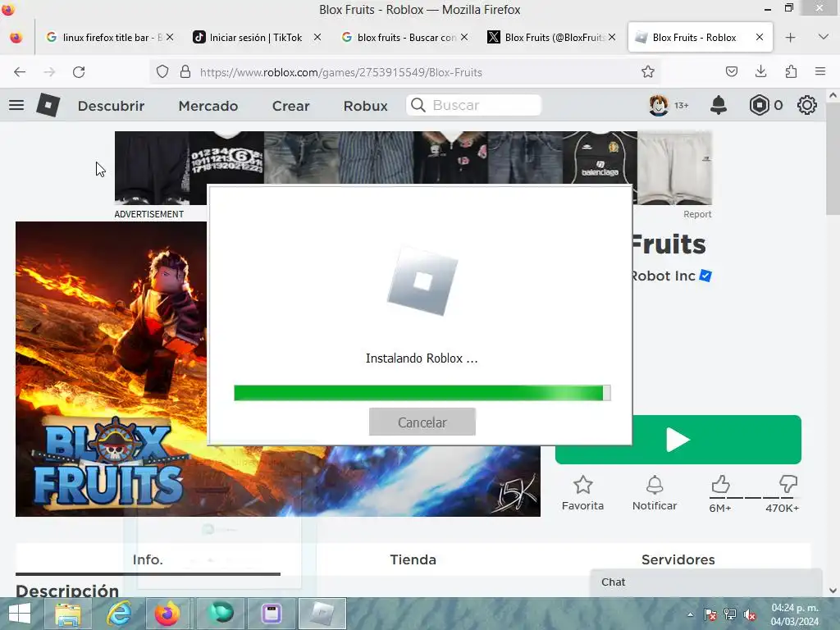Show hidden system tray icons
This screenshot has width=840, height=630.
pyautogui.click(x=691, y=614)
